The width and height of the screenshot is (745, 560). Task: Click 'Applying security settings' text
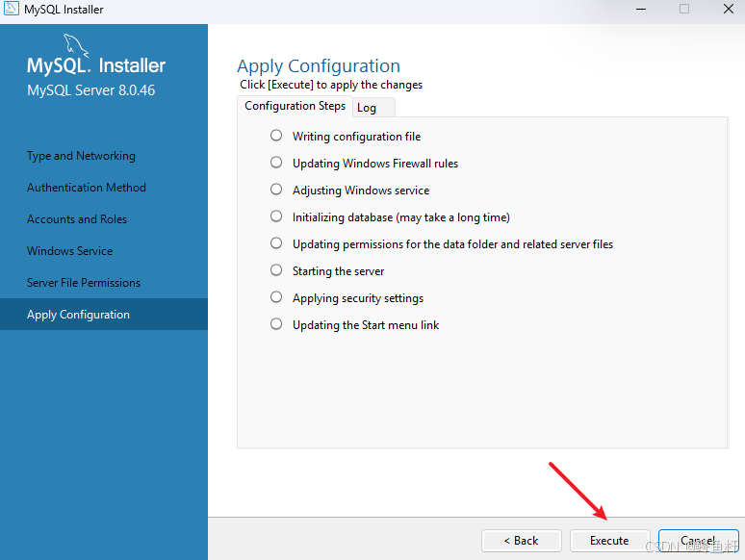pos(358,298)
